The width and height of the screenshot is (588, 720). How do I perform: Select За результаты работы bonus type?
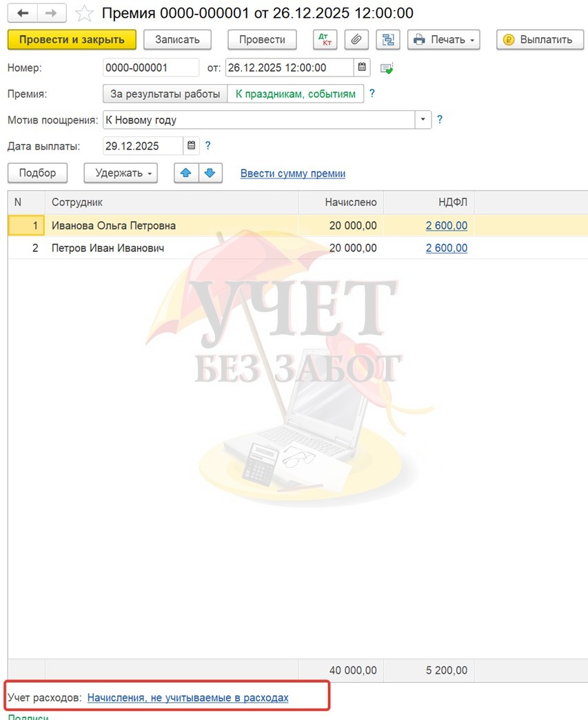click(165, 94)
